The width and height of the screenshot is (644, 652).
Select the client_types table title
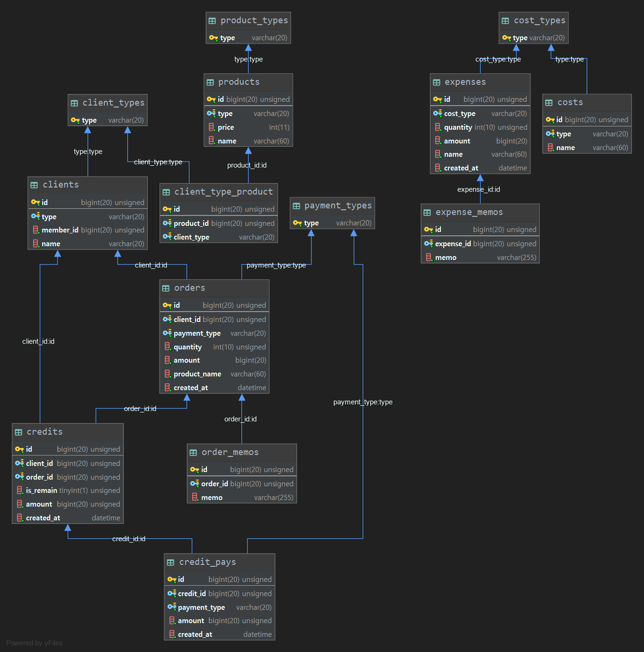(x=114, y=103)
